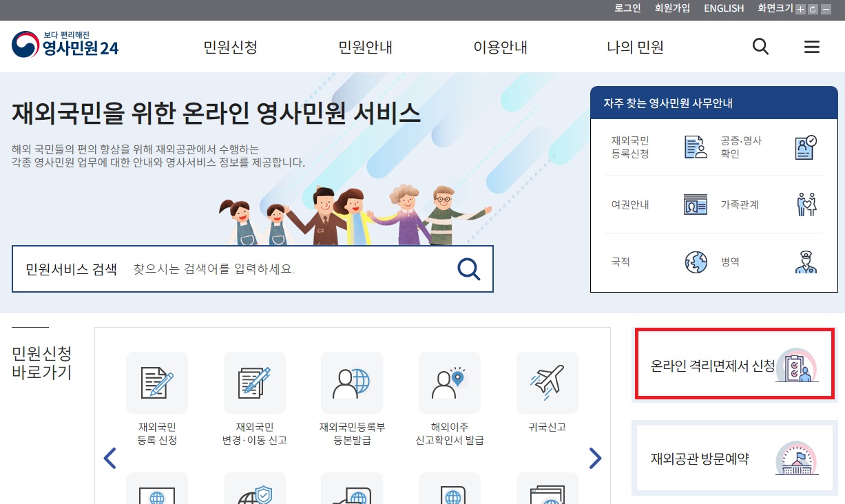Click the 온라인 격리면제서 신청 checklist icon
This screenshot has height=504, width=845.
pyautogui.click(x=797, y=365)
